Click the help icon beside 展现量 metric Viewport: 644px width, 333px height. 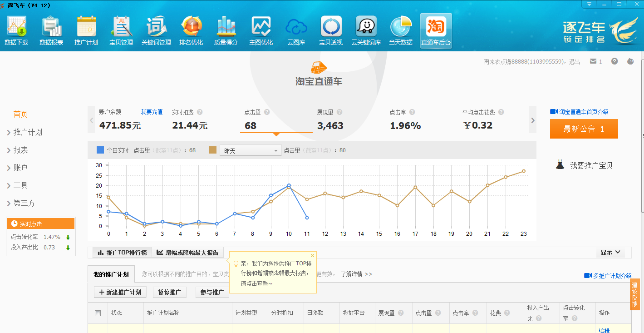point(339,112)
